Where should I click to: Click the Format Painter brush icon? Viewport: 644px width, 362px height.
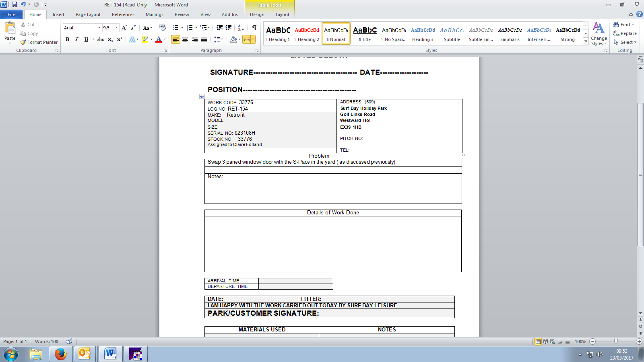pos(23,42)
